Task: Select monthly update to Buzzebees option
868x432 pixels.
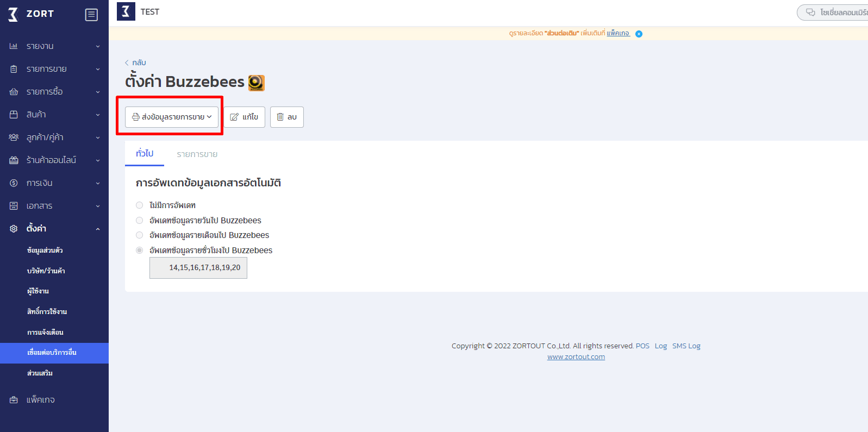Action: (140, 235)
